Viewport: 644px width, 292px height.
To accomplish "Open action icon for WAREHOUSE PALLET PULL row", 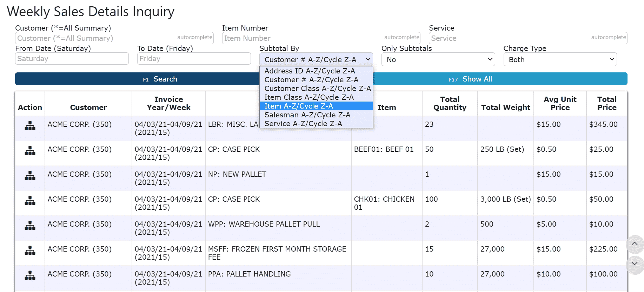I will pyautogui.click(x=30, y=226).
